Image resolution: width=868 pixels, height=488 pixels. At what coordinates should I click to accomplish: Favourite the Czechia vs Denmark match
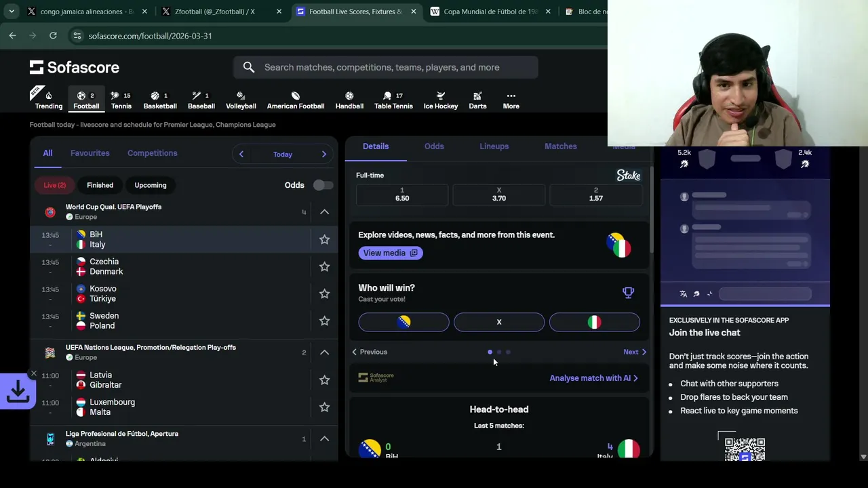pos(324,266)
